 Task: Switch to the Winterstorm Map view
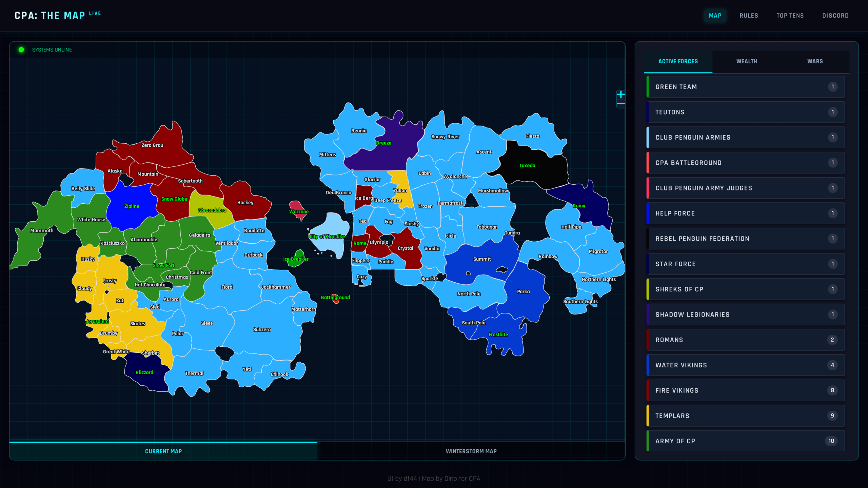tap(471, 451)
